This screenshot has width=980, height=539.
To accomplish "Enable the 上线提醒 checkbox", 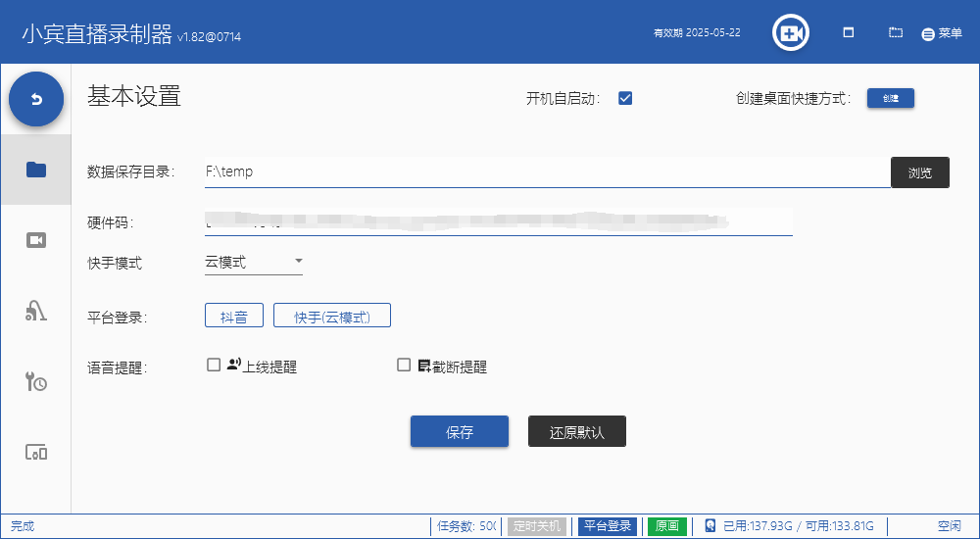I will 214,365.
